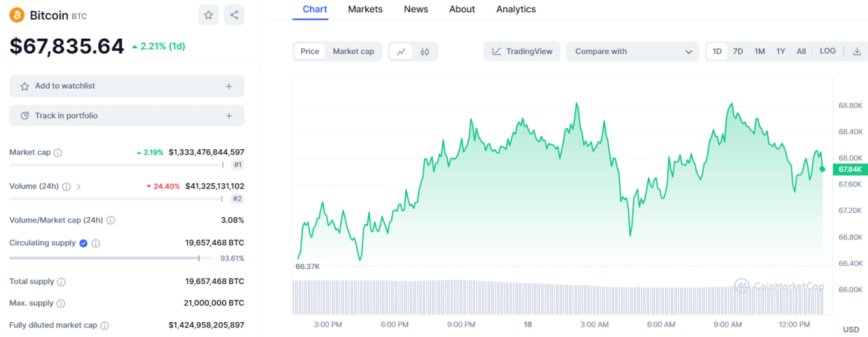Click the volume bars range selector
Screen dimensions: 868x337
click(559, 297)
